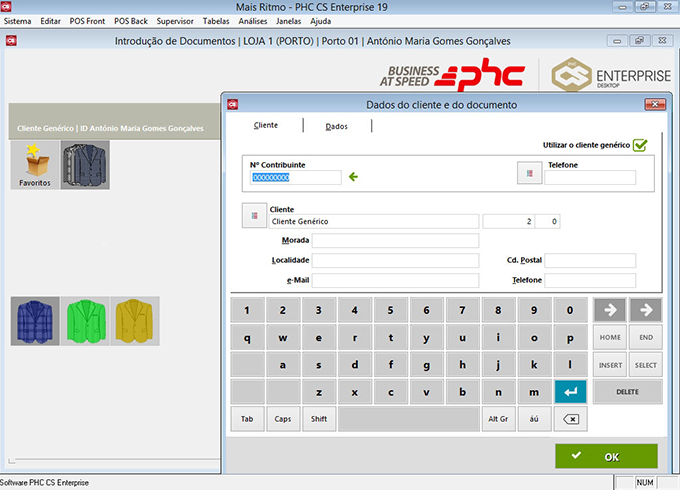Focus the lower Telefone input field
This screenshot has height=490, width=680.
590,281
